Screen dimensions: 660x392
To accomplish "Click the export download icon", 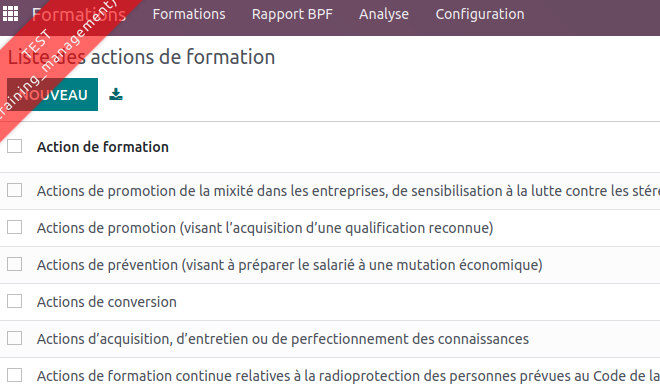I will click(116, 94).
